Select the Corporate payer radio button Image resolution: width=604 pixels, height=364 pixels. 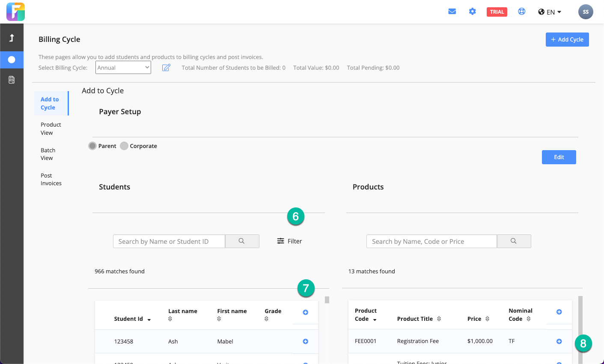(124, 146)
